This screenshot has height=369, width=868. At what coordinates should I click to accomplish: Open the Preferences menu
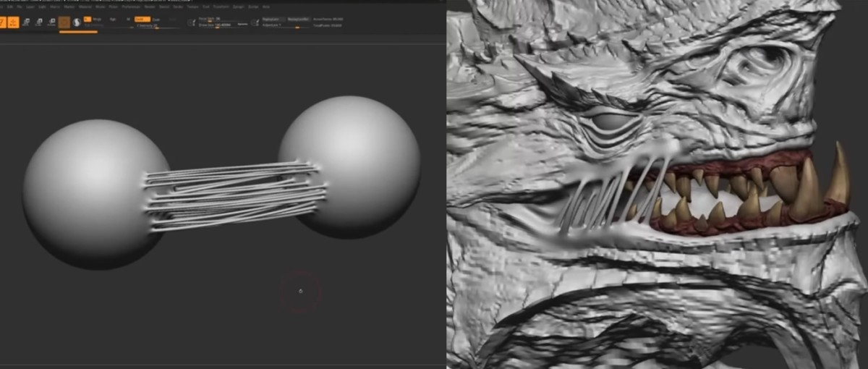[x=131, y=7]
